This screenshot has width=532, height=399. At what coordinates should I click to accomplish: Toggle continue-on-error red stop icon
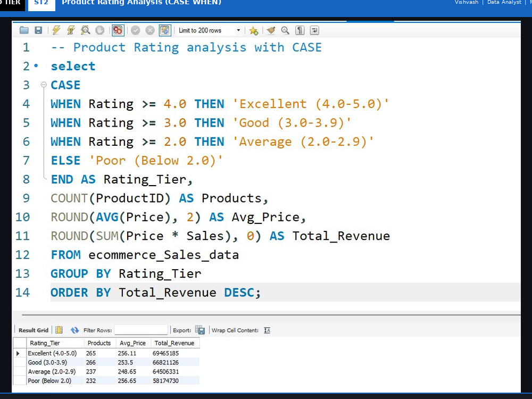118,30
